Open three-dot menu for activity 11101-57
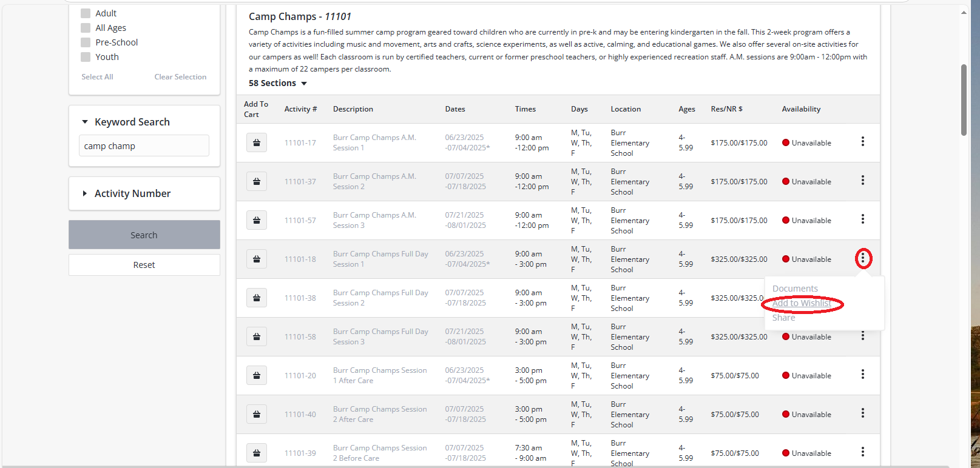This screenshot has height=468, width=980. (862, 219)
